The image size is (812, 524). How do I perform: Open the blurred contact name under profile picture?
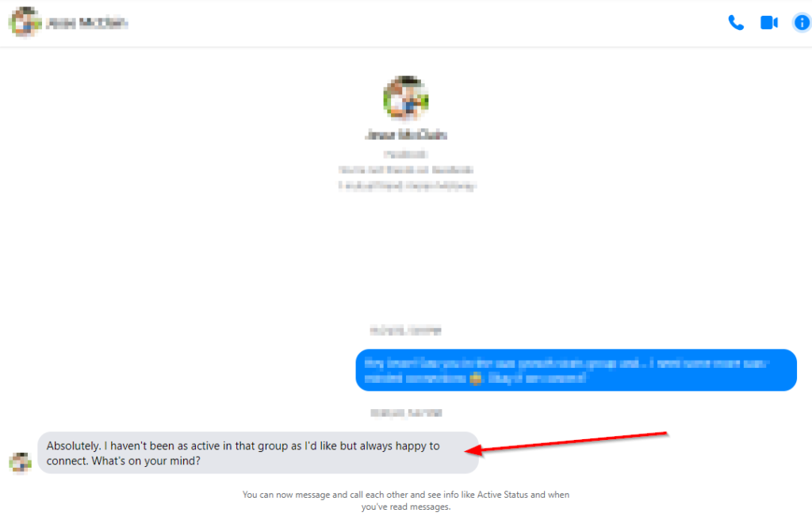(x=406, y=135)
